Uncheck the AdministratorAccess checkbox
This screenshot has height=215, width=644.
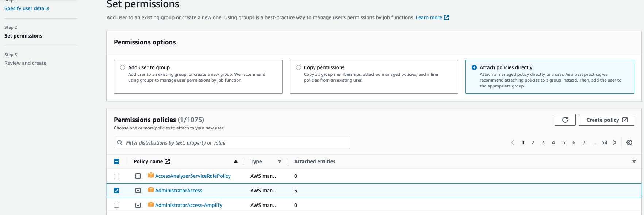(116, 191)
